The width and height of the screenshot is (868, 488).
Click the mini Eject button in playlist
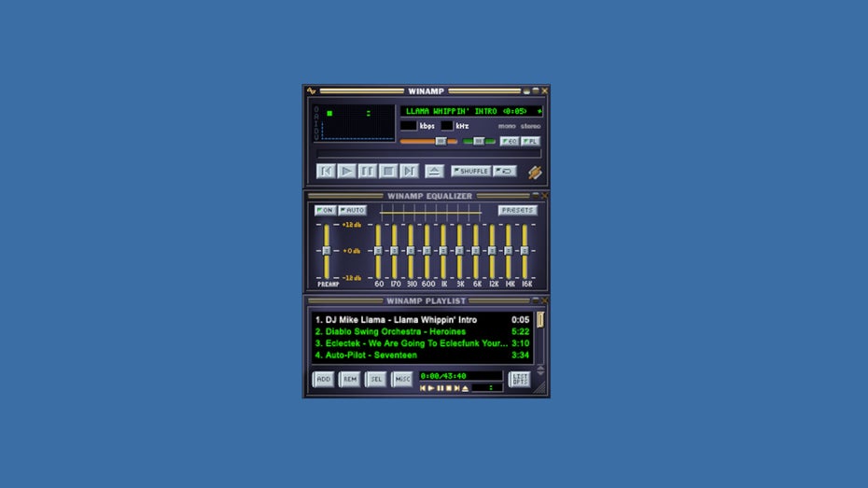465,388
